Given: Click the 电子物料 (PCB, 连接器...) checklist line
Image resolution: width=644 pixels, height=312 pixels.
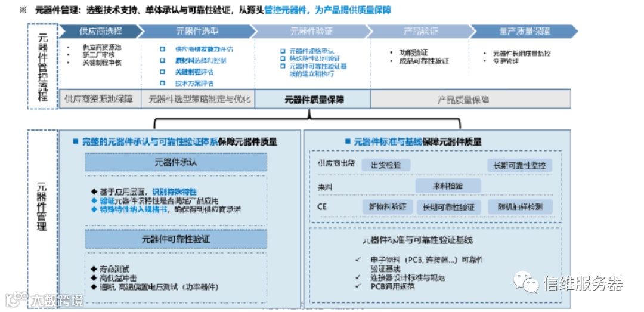Looking at the screenshot, I should coord(426,264).
